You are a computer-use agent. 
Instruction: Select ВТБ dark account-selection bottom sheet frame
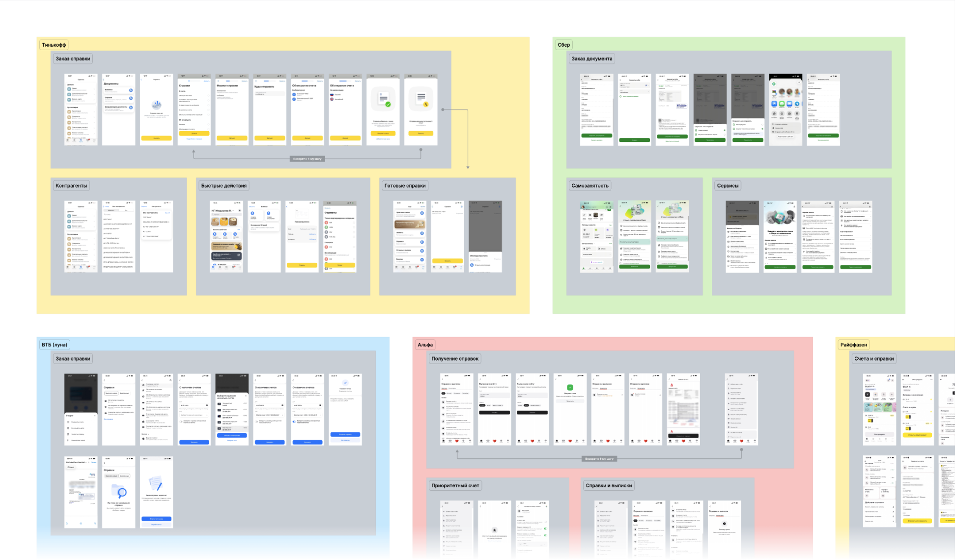[x=232, y=410]
